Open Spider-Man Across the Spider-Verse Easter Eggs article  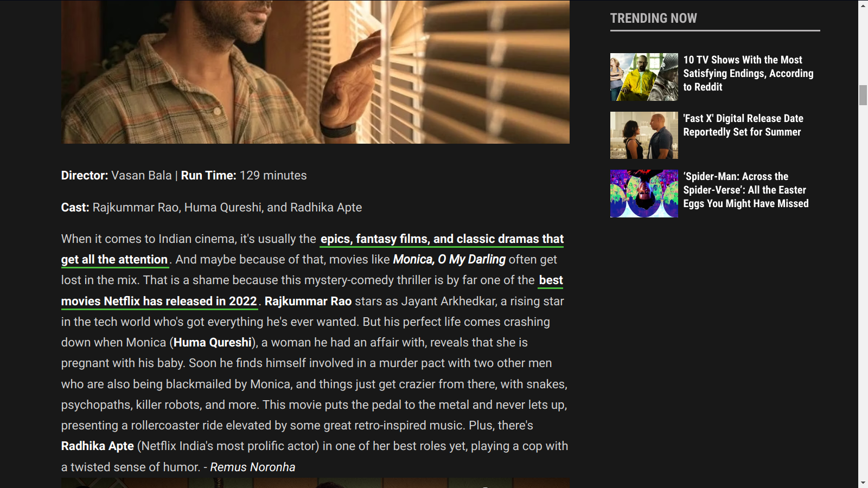coord(746,190)
